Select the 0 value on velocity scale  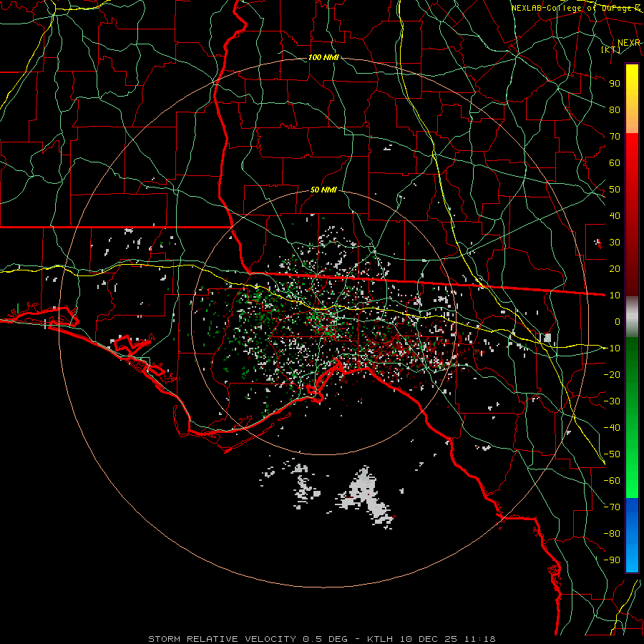618,321
